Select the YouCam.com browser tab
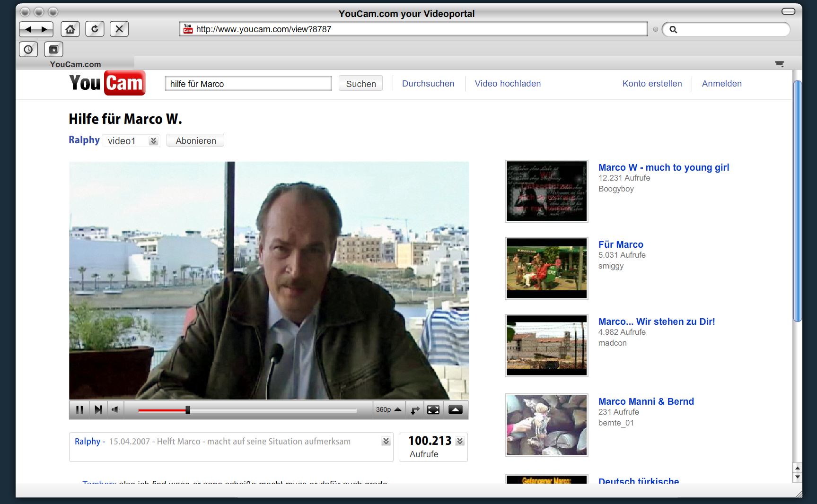Screen dimensions: 817x504 click(75, 64)
